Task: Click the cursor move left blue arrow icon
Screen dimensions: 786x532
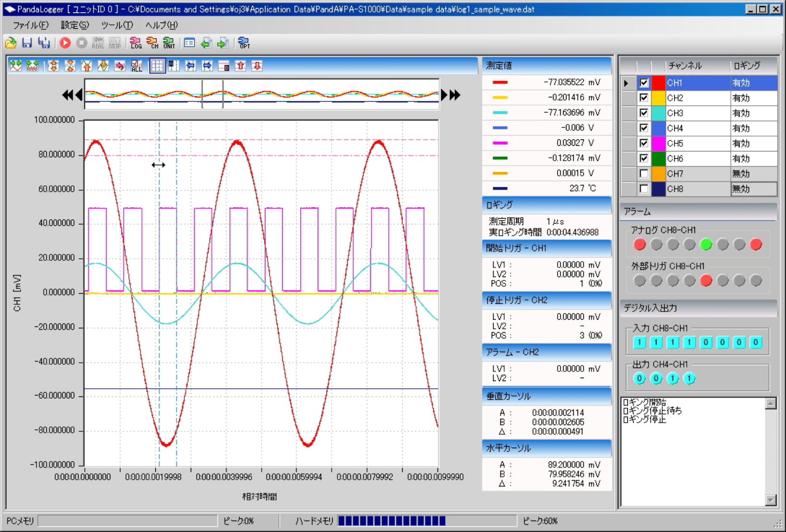Action: 191,66
